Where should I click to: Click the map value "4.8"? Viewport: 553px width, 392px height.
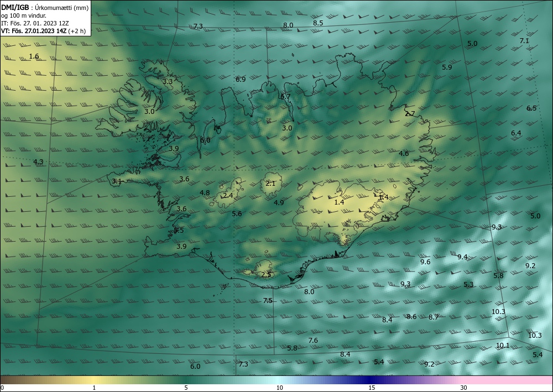click(205, 193)
